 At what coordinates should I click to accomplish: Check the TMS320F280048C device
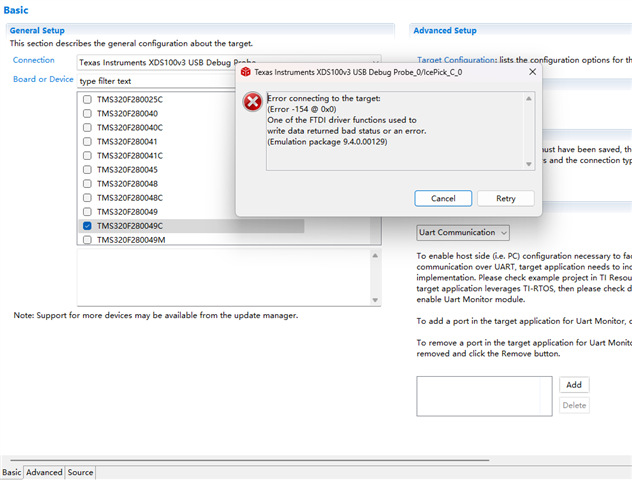point(87,198)
